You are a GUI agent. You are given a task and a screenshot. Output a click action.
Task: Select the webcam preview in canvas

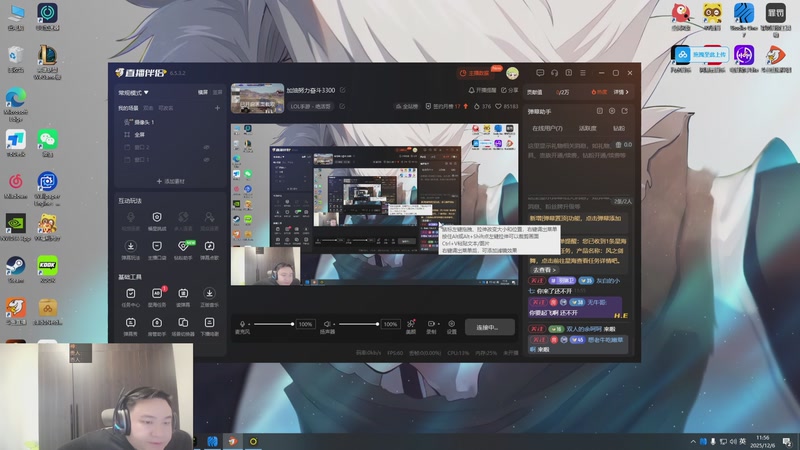coord(266,266)
